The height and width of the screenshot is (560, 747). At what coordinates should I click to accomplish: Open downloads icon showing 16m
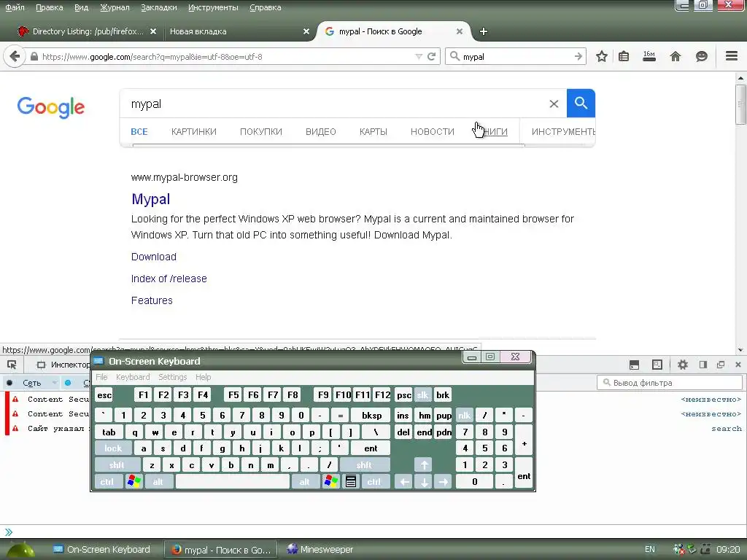649,57
